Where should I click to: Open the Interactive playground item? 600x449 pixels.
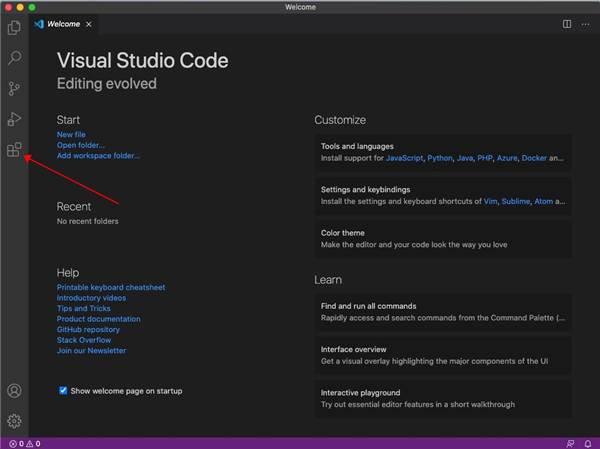pos(444,399)
